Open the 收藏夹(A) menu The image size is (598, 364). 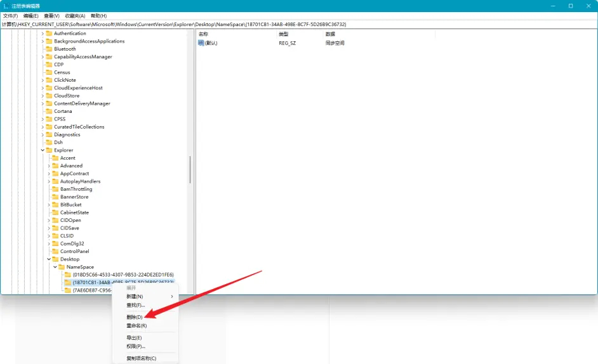pos(75,16)
